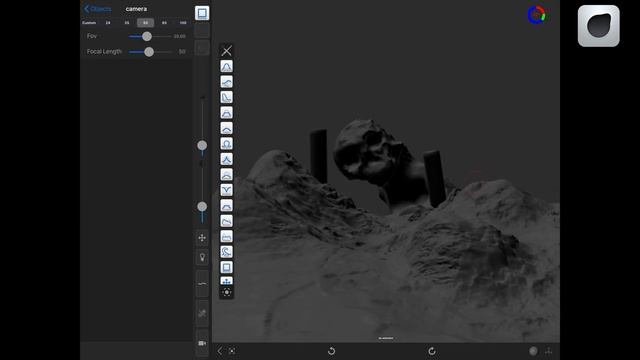Viewport: 640px width, 360px height.
Task: Open the light bulb lighting option
Action: click(202, 257)
